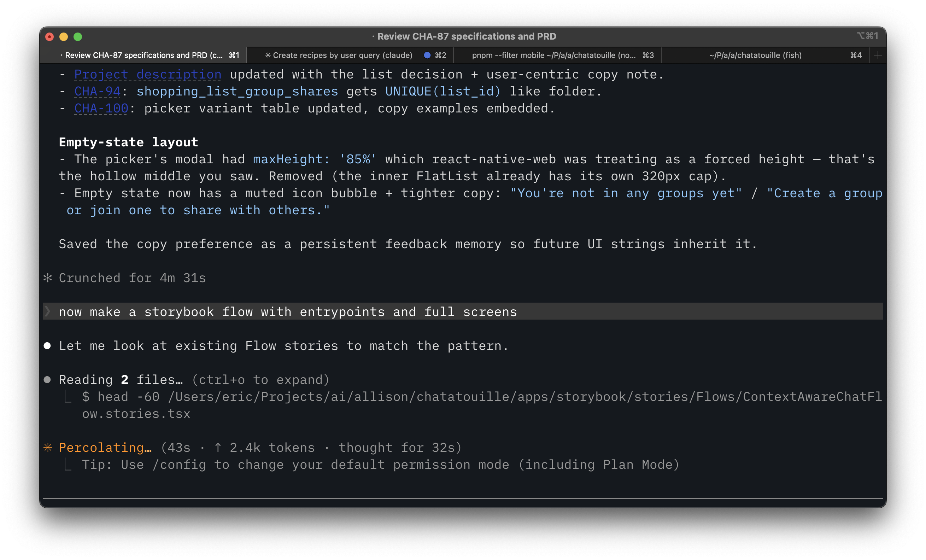Click the ⌥⌘1 indicator in the title bar
This screenshot has width=926, height=560.
pos(868,36)
